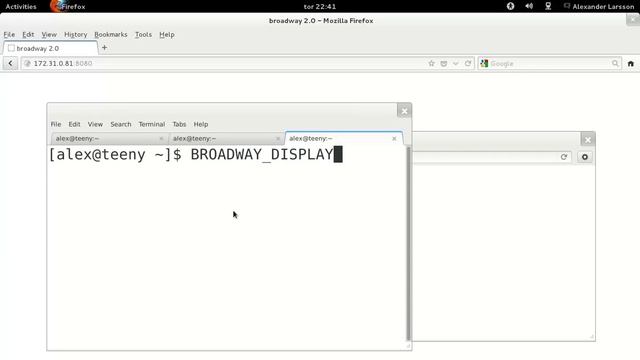The image size is (640, 360).
Task: Select the active third terminal tab
Action: (x=344, y=138)
